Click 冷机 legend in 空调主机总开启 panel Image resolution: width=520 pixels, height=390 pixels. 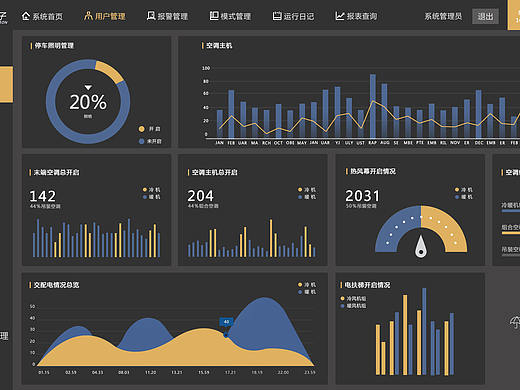[x=307, y=190]
